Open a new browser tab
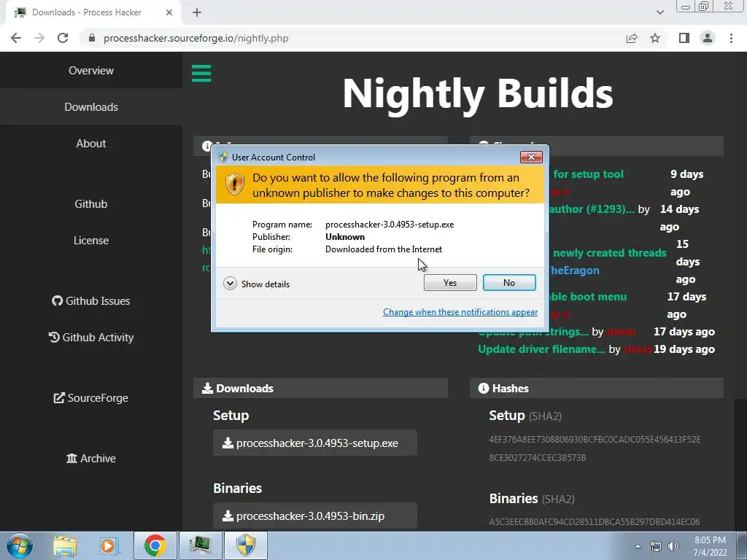 click(197, 12)
